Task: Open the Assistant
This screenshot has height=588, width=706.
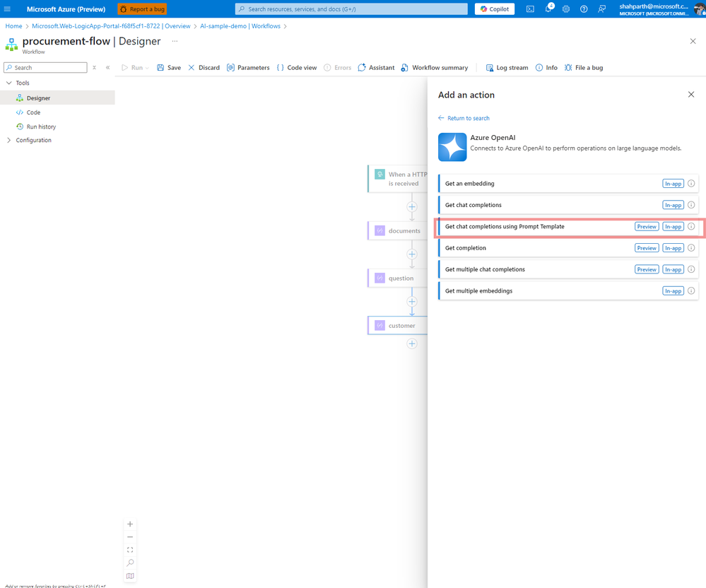Action: [376, 68]
